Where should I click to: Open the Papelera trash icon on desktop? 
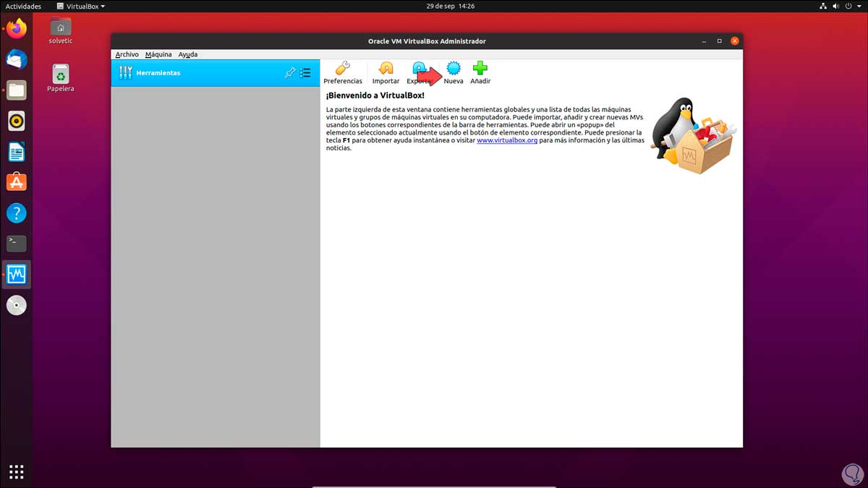(x=61, y=78)
